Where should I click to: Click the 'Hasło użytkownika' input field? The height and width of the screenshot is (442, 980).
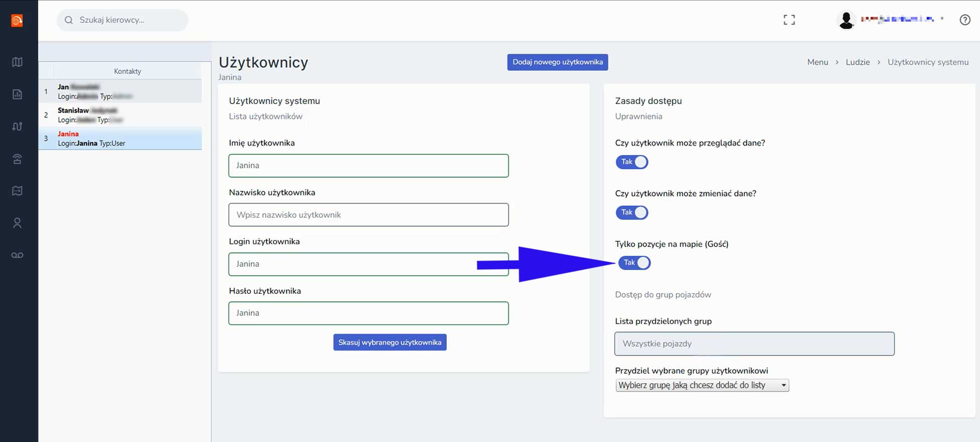[x=368, y=313]
